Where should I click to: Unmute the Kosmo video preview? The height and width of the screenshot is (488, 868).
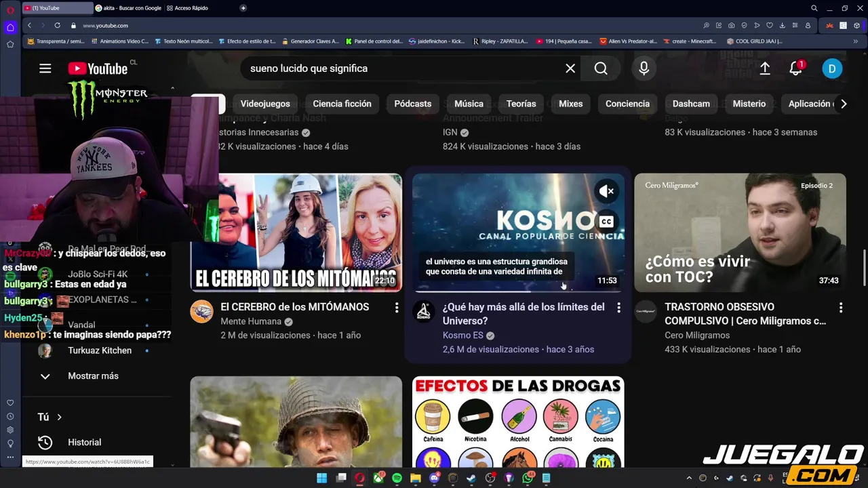click(606, 191)
